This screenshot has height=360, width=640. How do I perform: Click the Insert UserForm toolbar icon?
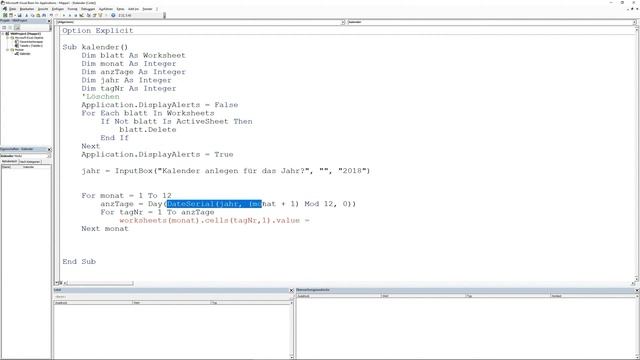[x=11, y=15]
